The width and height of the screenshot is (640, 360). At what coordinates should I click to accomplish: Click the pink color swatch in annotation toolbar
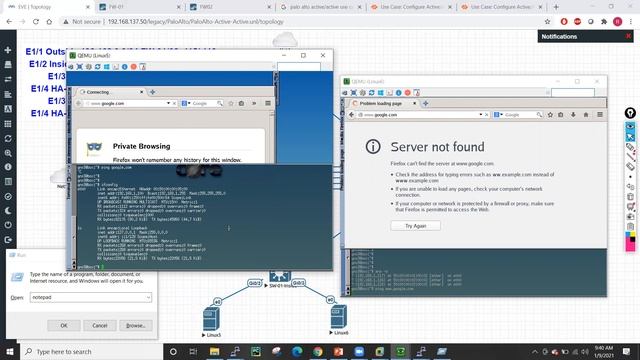630,246
